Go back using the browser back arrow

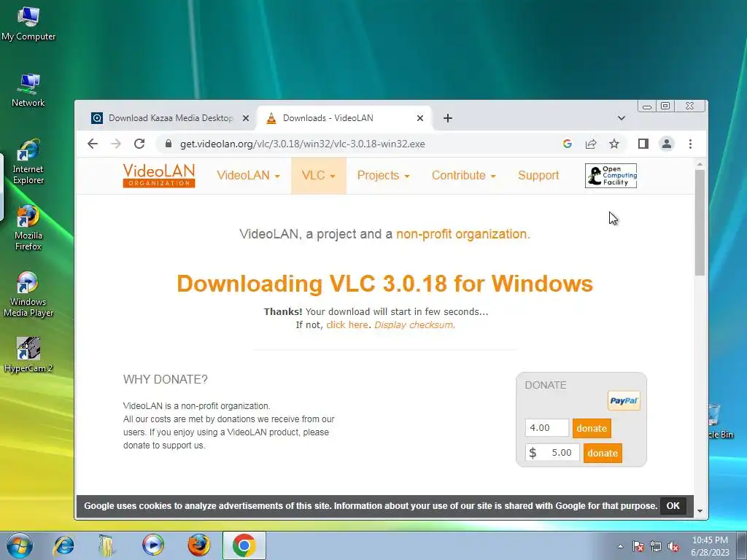point(93,144)
